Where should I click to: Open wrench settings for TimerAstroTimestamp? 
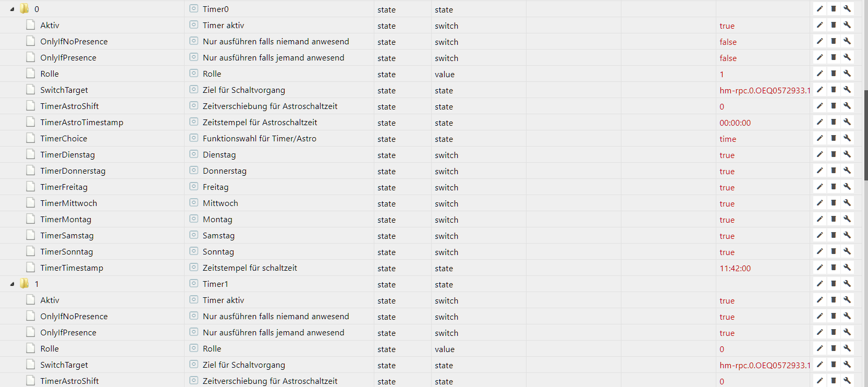[x=847, y=122]
